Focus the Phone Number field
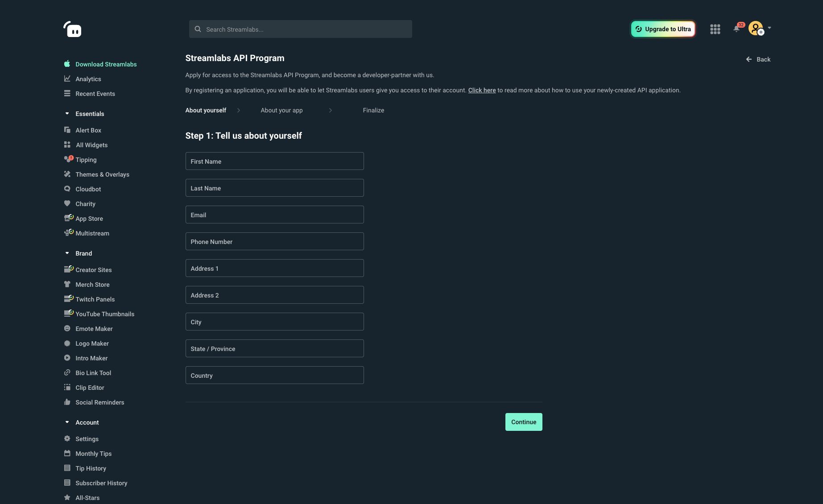The width and height of the screenshot is (823, 504). [x=274, y=241]
